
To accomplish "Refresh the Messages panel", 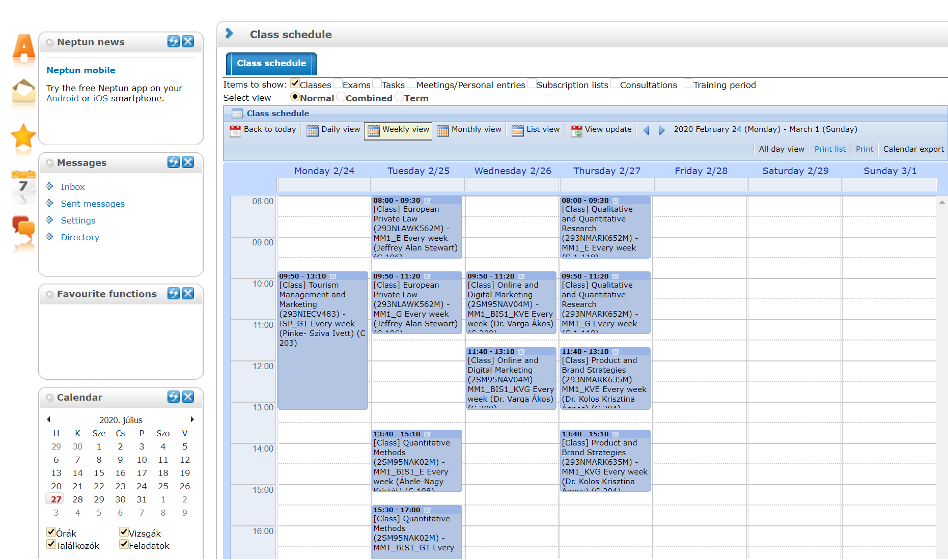I will coord(174,162).
